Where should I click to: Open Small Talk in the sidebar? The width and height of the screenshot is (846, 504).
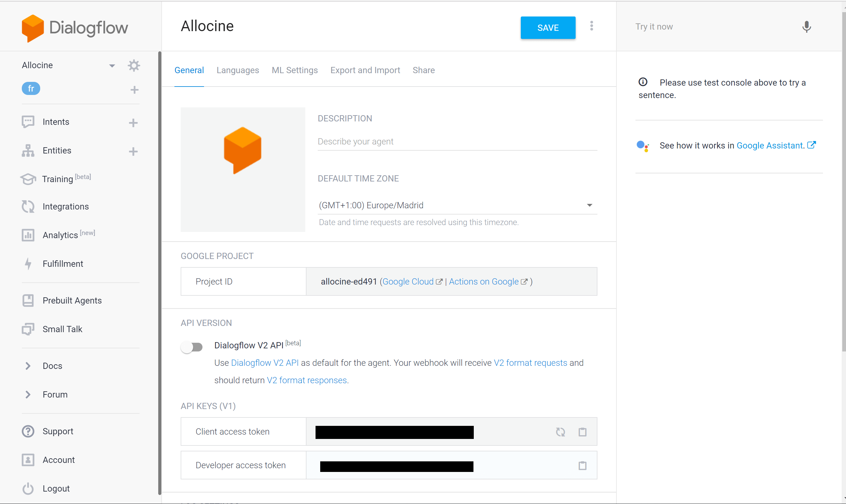62,329
